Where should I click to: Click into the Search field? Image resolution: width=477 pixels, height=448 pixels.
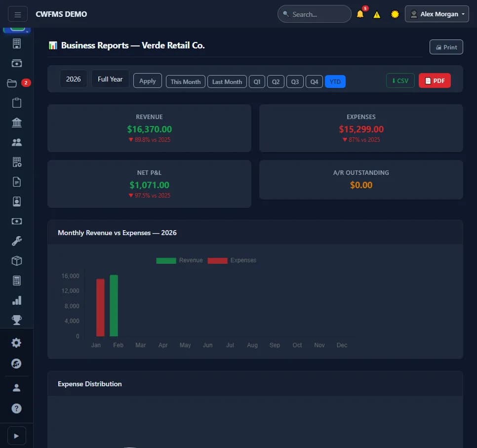point(314,14)
